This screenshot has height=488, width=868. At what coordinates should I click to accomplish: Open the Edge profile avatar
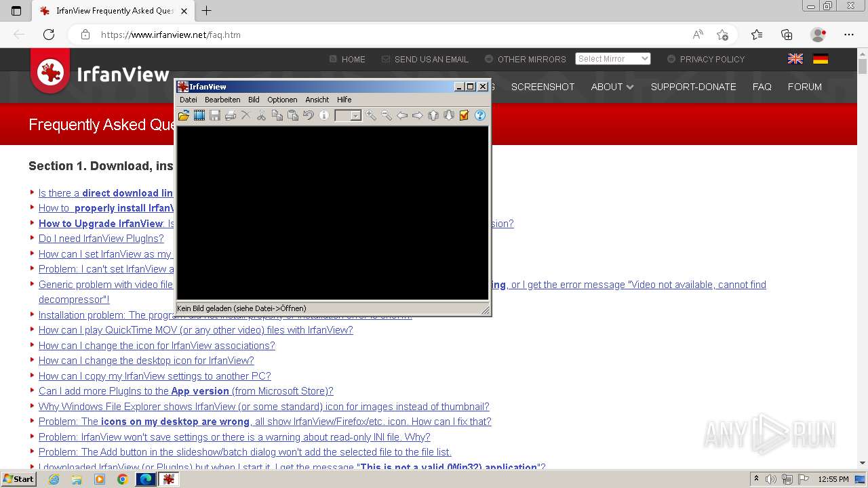[818, 35]
